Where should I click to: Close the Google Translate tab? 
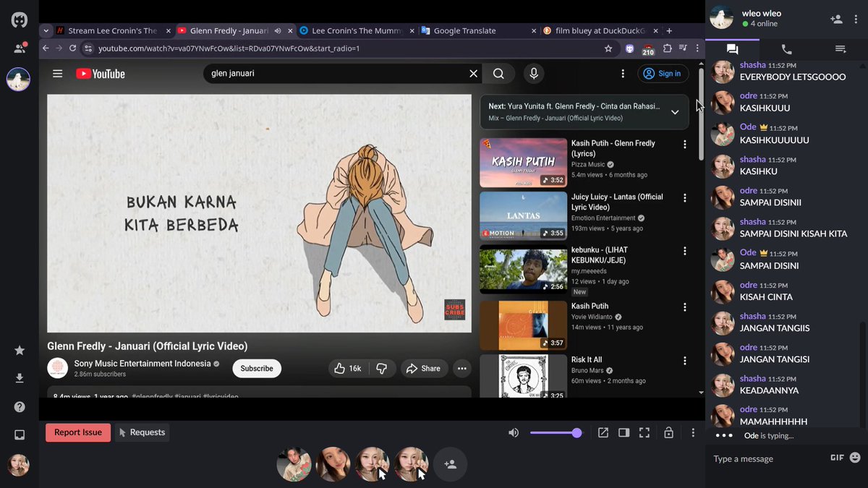tap(534, 31)
